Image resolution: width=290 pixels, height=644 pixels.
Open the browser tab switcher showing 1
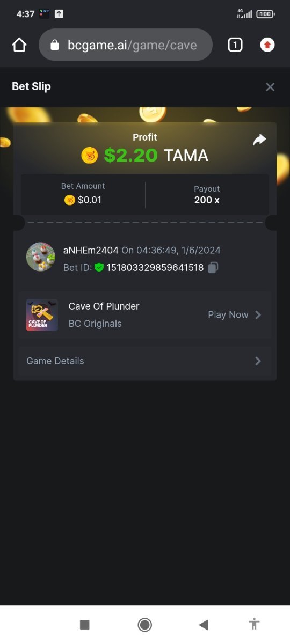pyautogui.click(x=235, y=45)
